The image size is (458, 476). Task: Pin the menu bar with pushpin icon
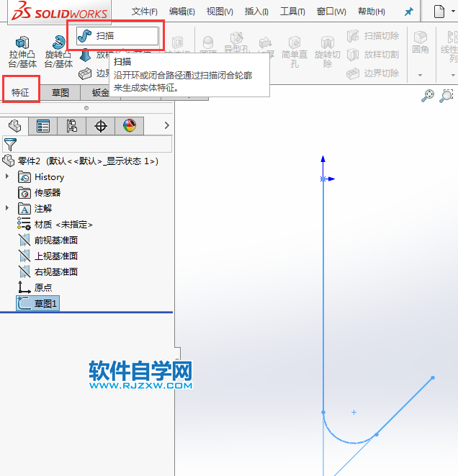point(409,12)
